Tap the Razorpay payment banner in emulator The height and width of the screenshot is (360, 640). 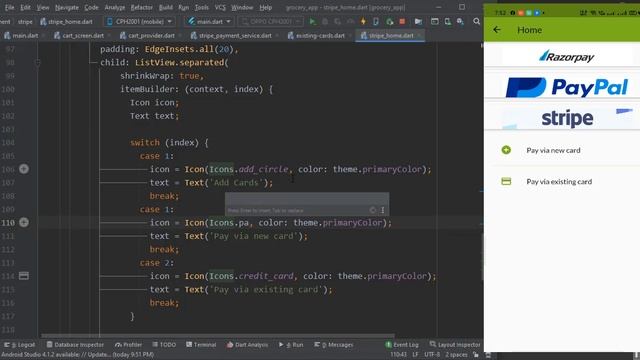point(566,56)
